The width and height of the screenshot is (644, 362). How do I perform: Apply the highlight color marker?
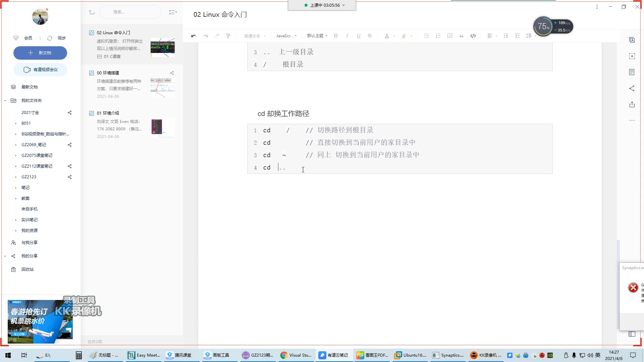click(x=404, y=36)
